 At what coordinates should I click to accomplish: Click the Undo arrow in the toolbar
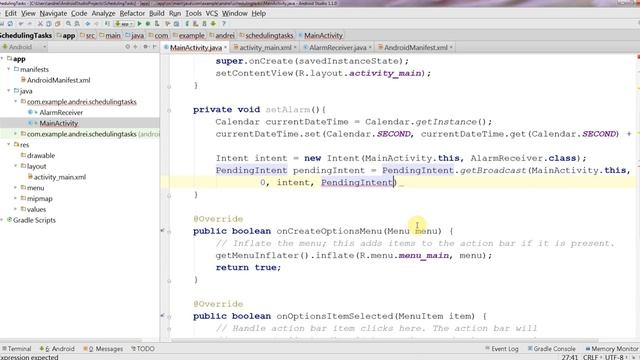tap(21, 24)
